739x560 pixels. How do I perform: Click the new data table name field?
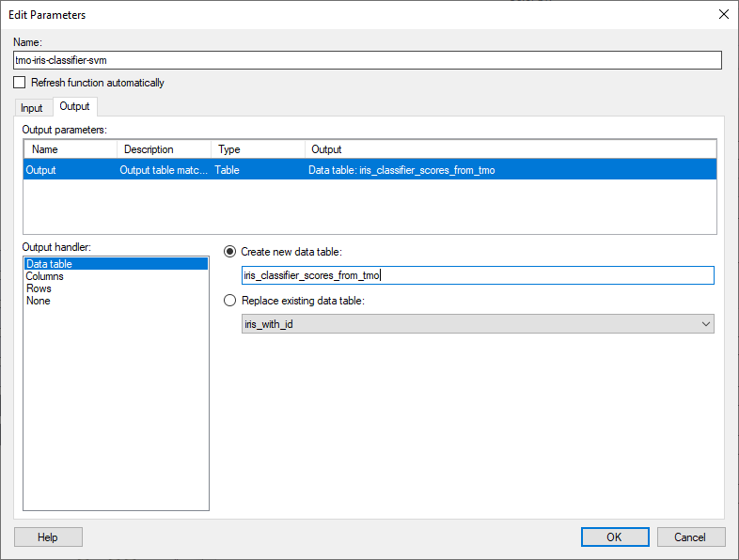pos(478,275)
